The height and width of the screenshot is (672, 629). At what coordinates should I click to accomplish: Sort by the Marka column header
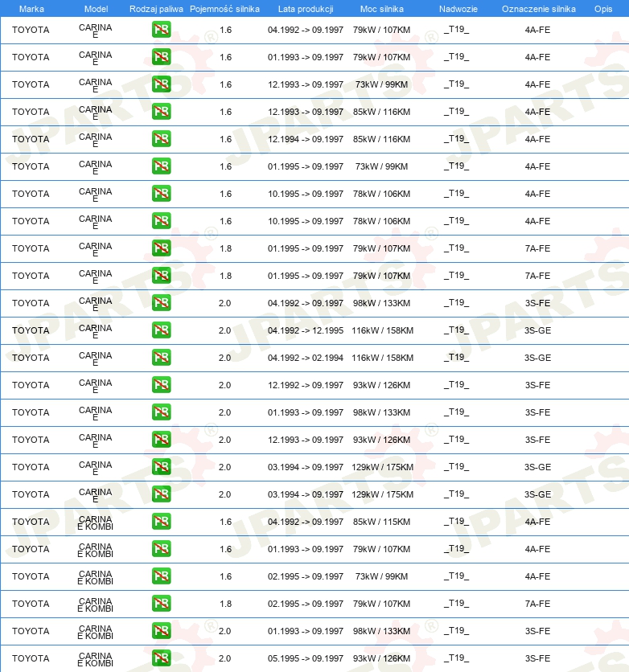click(31, 9)
